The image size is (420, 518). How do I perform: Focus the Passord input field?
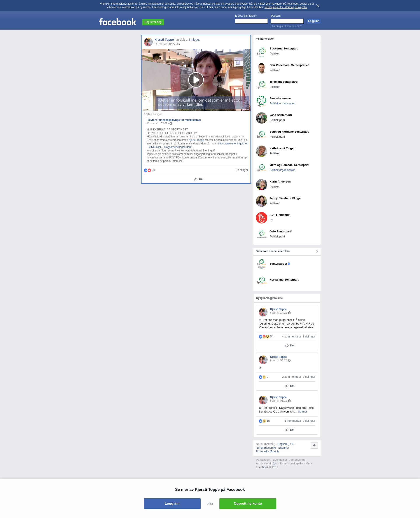(x=287, y=21)
